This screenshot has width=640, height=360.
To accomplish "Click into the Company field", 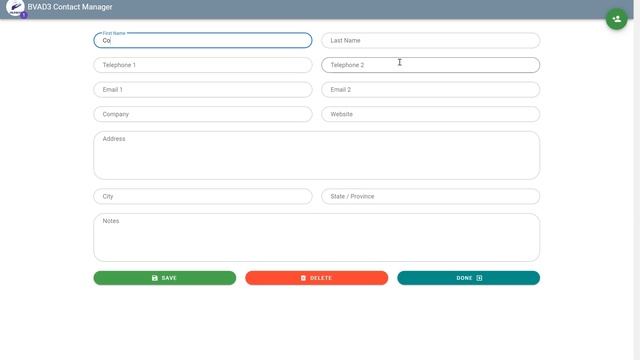I will [x=203, y=114].
